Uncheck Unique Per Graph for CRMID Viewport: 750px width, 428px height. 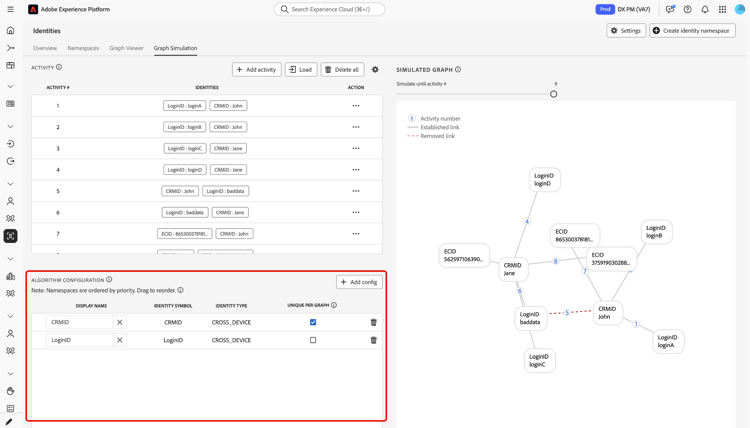tap(313, 322)
